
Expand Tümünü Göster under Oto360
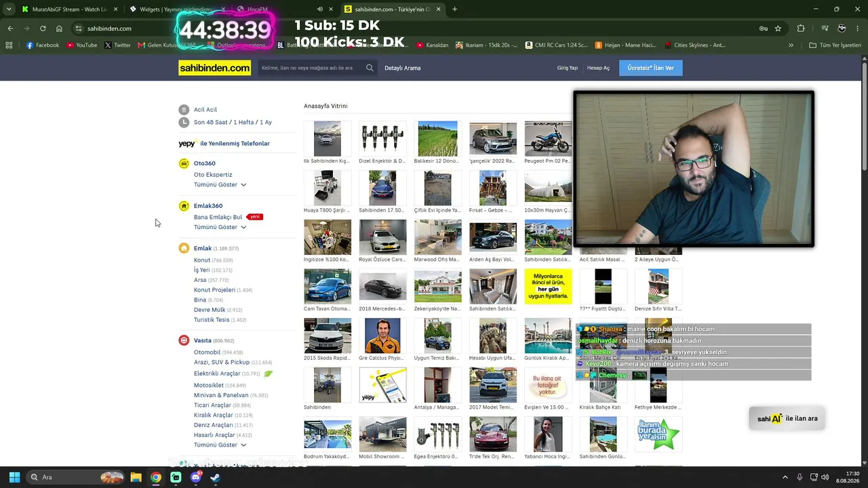(220, 184)
